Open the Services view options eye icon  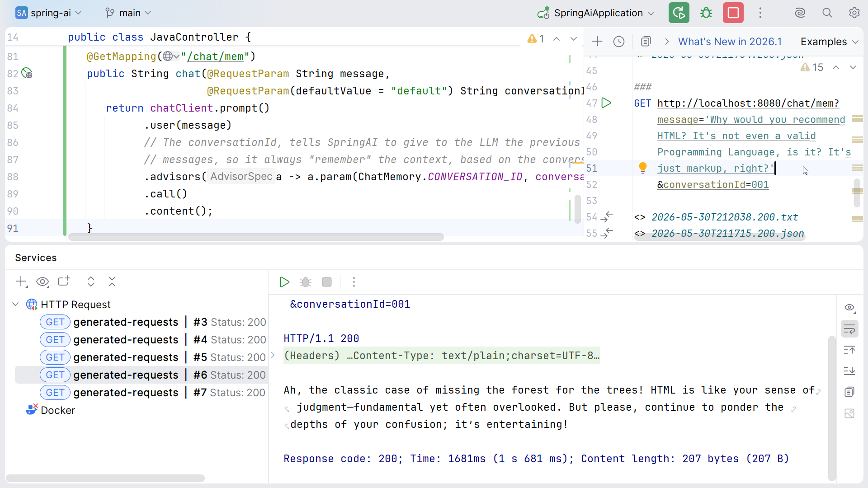pos(42,282)
